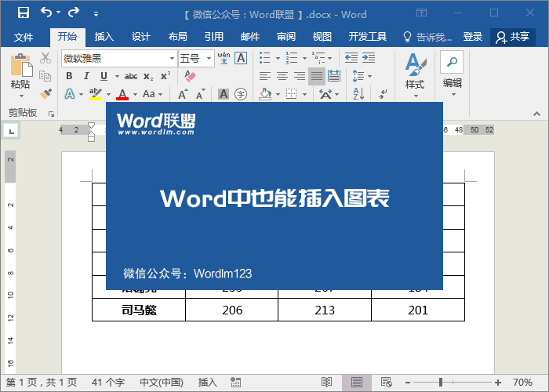Click the character border A icon
Screen dimensions: 549x392
[x=241, y=58]
